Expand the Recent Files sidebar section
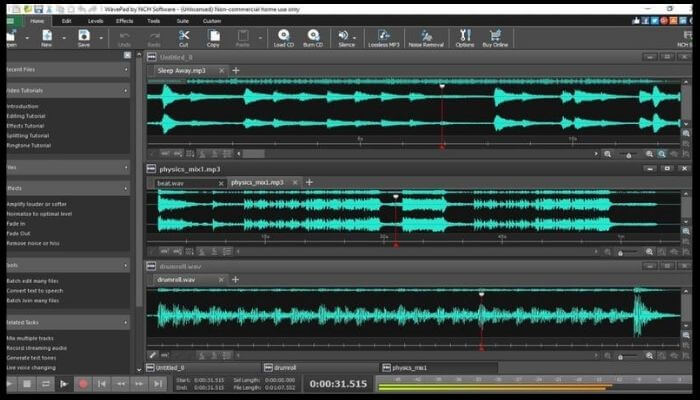Viewport: 700px width, 400px height. (x=126, y=71)
